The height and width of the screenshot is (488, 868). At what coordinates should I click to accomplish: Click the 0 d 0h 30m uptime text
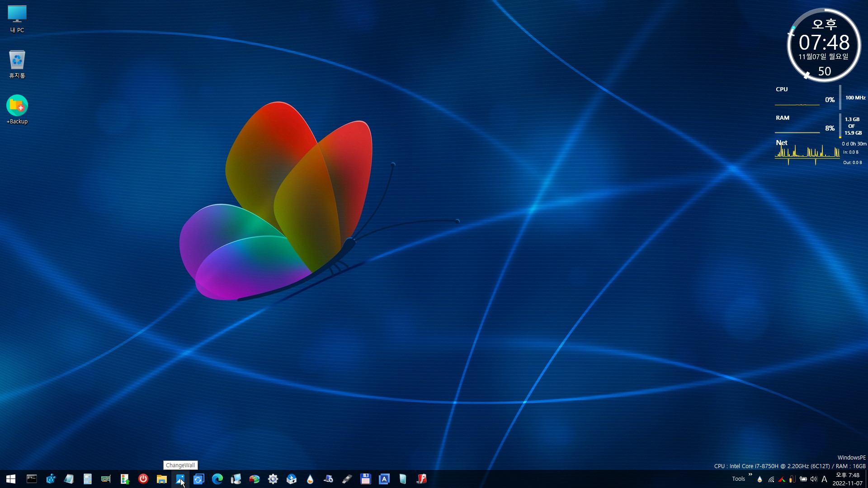point(854,144)
